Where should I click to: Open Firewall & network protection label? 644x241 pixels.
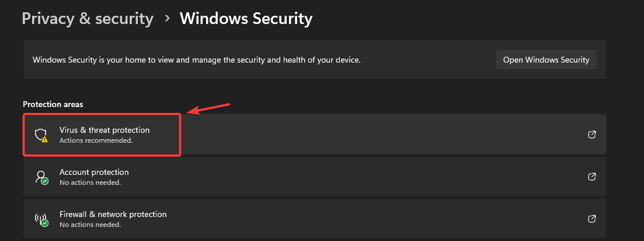pyautogui.click(x=113, y=214)
